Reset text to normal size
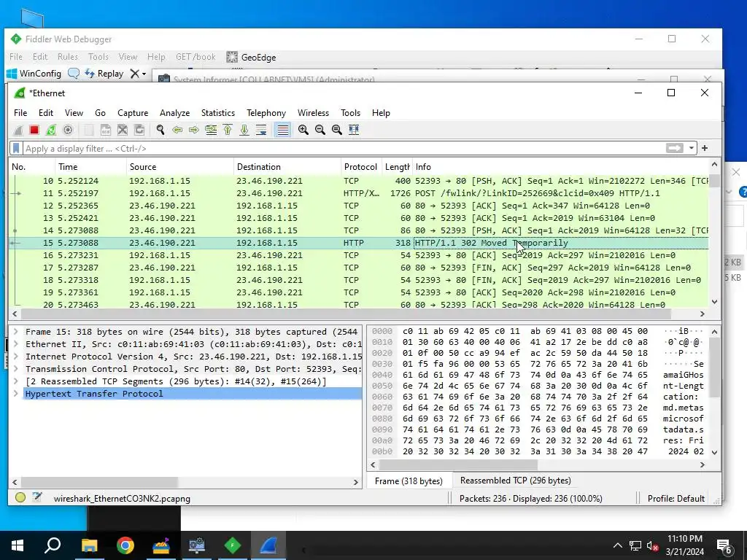 (337, 130)
